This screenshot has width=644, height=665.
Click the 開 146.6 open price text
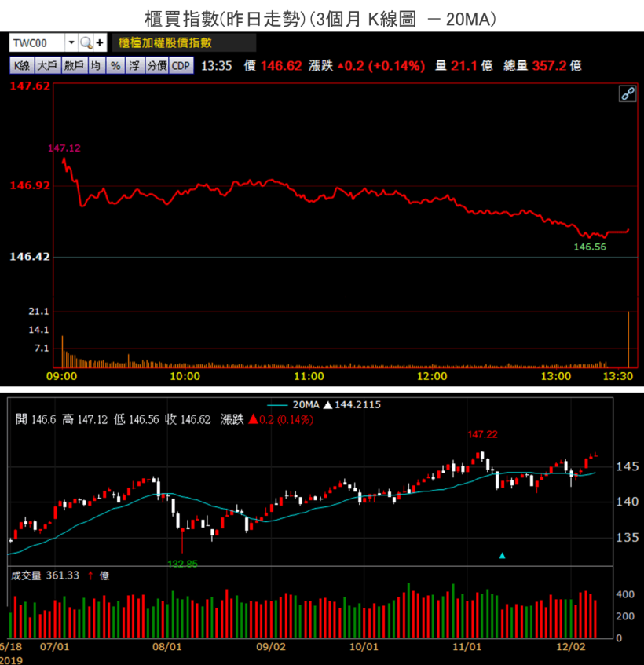pos(35,419)
